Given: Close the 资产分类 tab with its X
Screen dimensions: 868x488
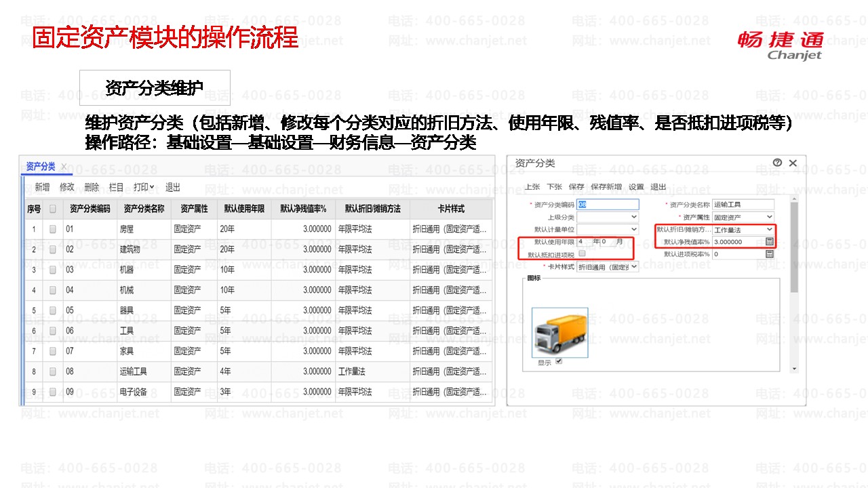Looking at the screenshot, I should point(64,167).
